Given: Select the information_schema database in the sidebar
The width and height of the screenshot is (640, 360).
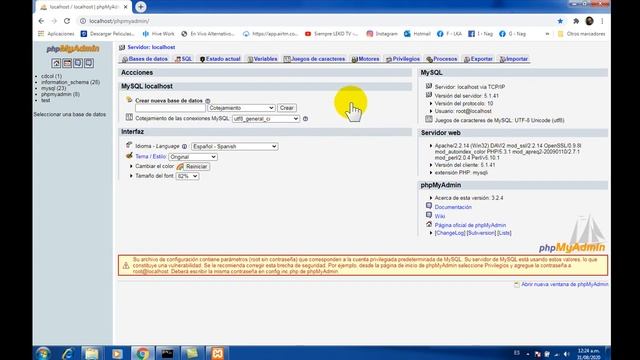Looking at the screenshot, I should pos(70,82).
